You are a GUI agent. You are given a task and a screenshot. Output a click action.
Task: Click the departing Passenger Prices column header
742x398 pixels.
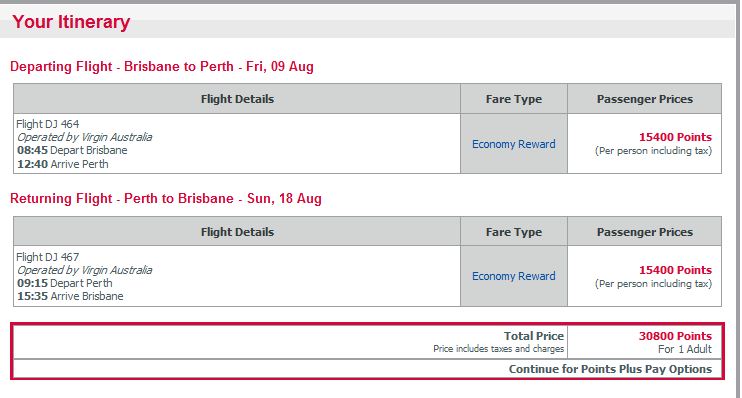tap(645, 99)
